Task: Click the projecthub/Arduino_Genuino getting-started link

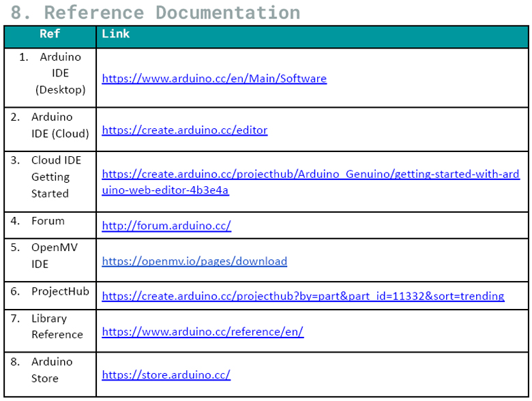Action: click(x=310, y=174)
